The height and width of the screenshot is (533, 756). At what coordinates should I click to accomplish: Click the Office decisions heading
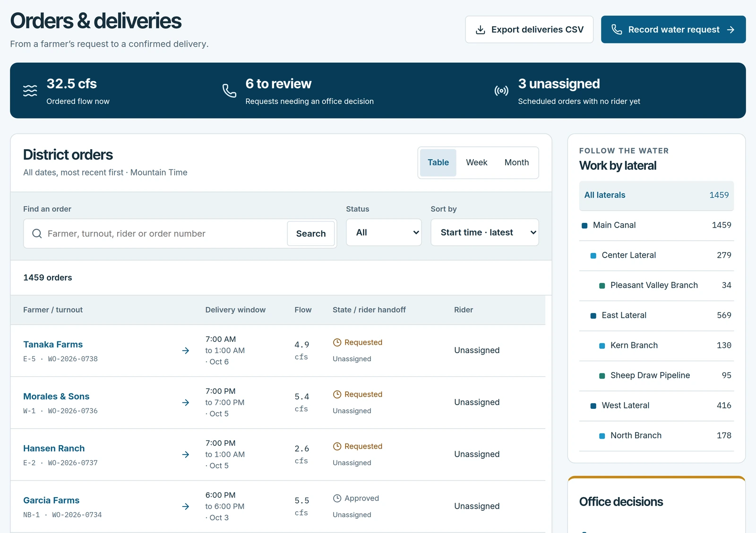(621, 502)
